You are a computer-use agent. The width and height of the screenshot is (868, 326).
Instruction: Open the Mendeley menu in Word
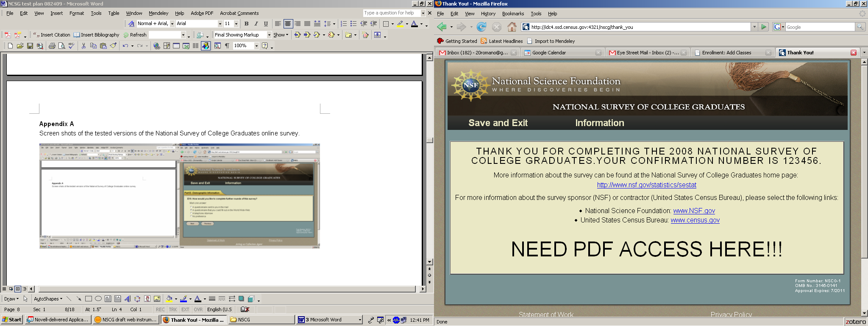(158, 13)
